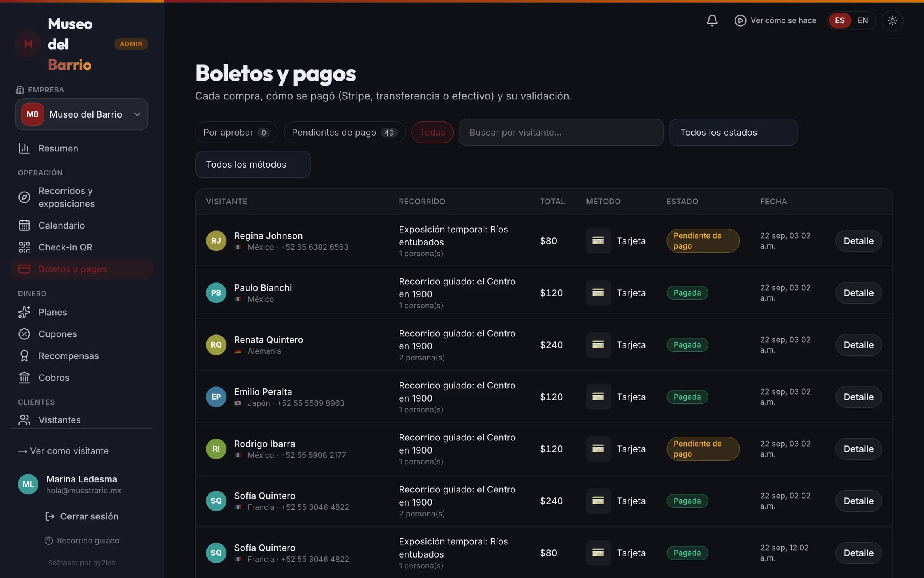
Task: Filter by Por aprobar
Action: [x=236, y=133]
